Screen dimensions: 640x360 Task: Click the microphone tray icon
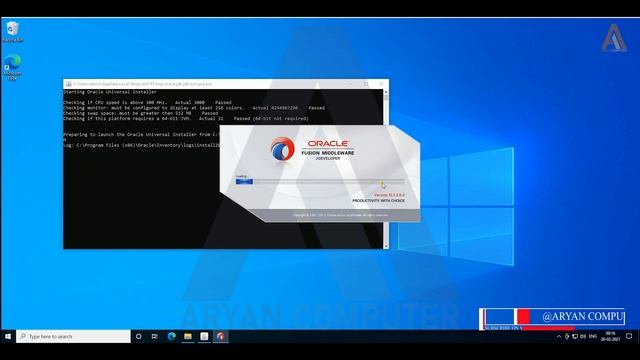(567, 336)
